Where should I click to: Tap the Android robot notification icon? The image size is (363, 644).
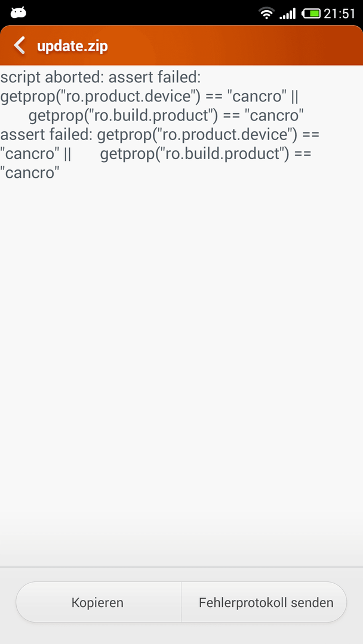click(x=19, y=13)
